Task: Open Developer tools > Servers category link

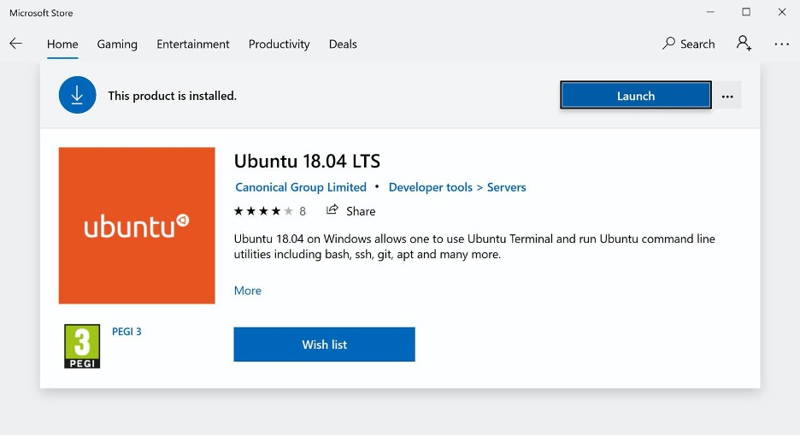Action: (x=457, y=187)
